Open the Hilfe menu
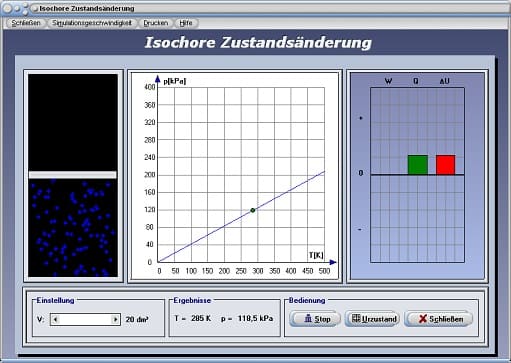This screenshot has height=363, width=511. 186,23
